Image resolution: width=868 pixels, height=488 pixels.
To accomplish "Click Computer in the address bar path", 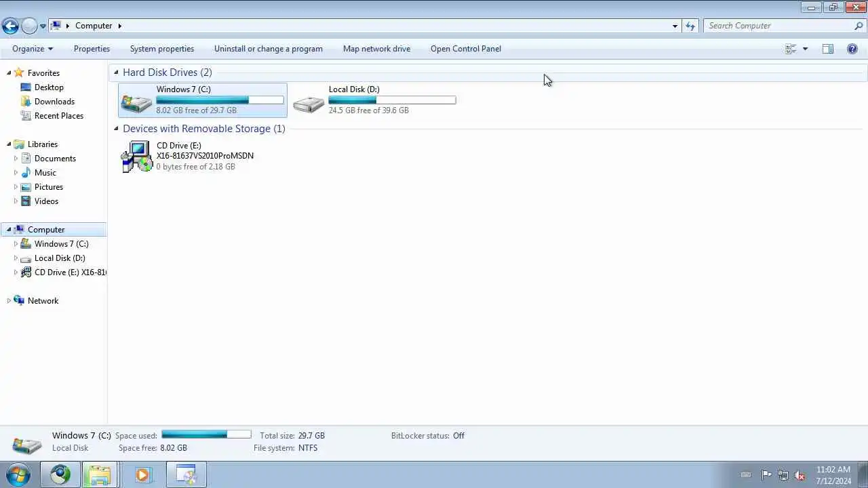I will click(94, 26).
